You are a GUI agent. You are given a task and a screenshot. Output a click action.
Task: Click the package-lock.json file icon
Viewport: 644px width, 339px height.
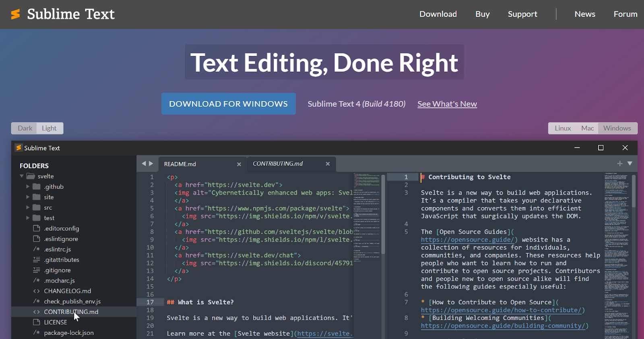[x=37, y=333]
